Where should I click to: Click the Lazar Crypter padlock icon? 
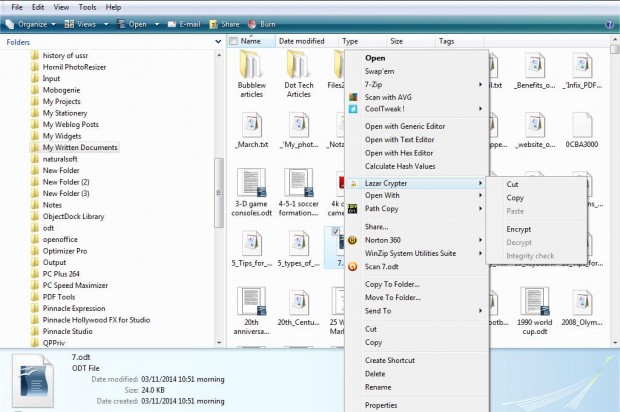point(352,184)
